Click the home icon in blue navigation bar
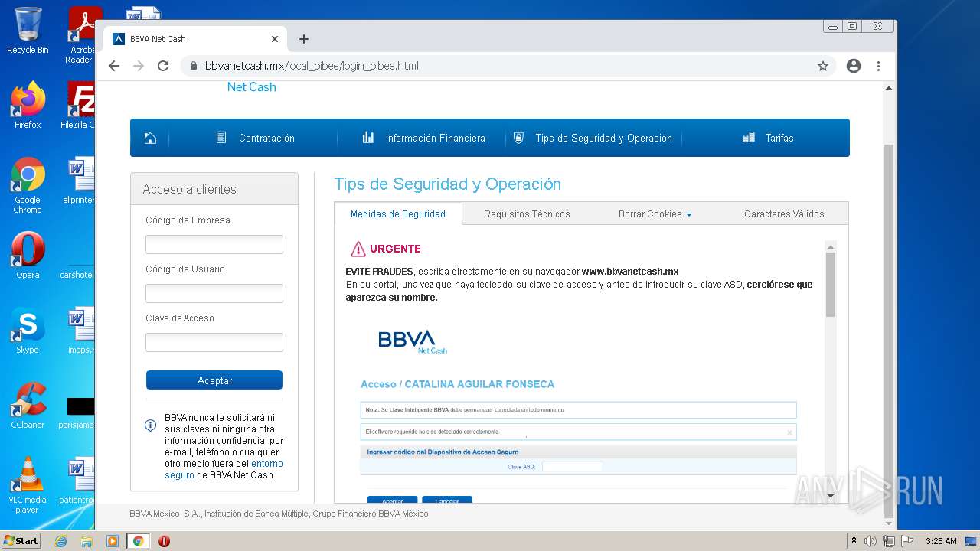The height and width of the screenshot is (551, 980). [150, 138]
